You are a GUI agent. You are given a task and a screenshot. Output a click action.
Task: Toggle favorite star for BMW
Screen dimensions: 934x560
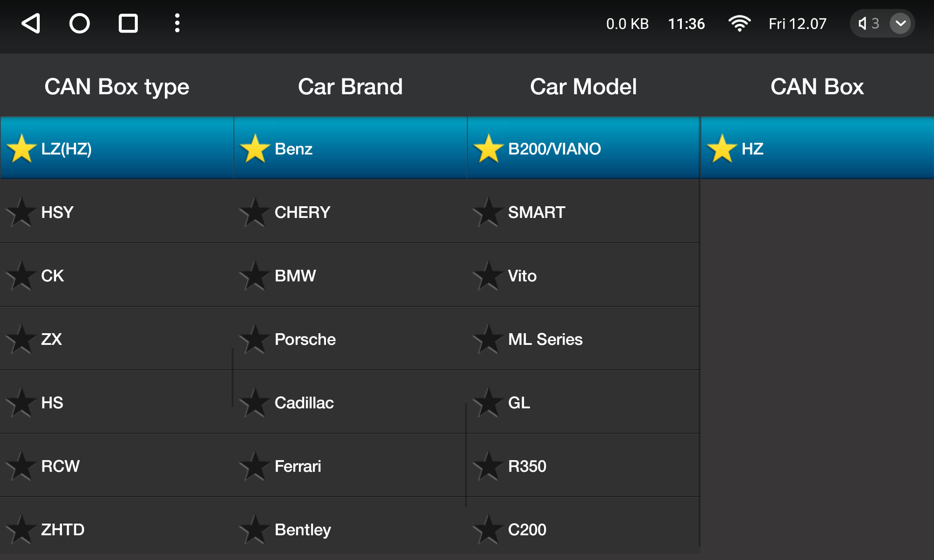255,276
